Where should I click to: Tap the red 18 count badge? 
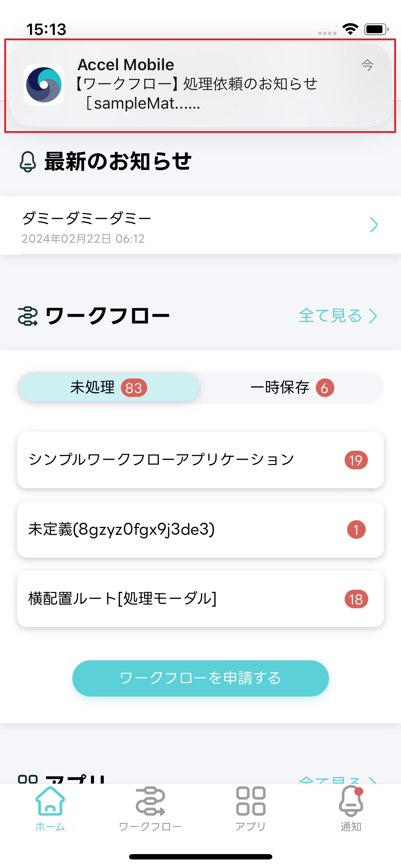pyautogui.click(x=356, y=599)
